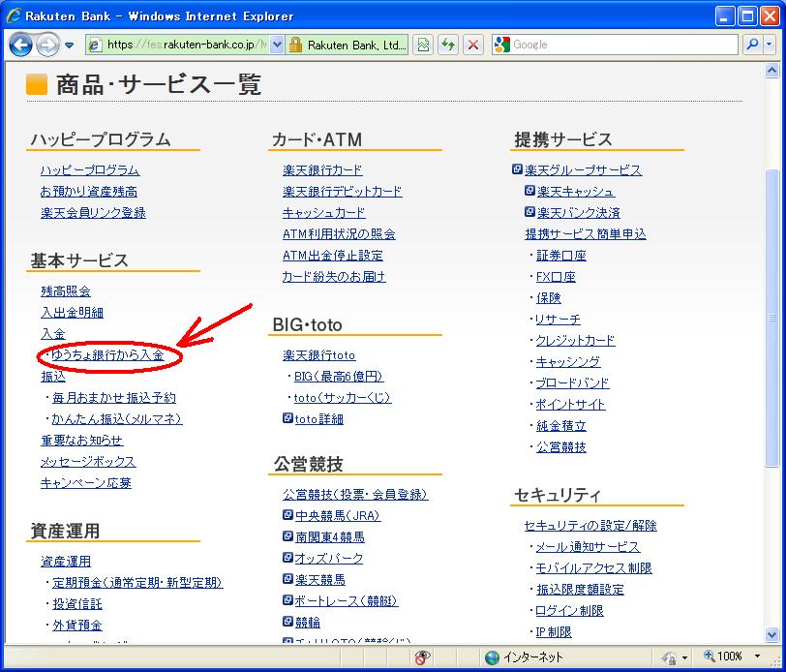Click external-link icon beside 南関東4競馬

tap(287, 536)
